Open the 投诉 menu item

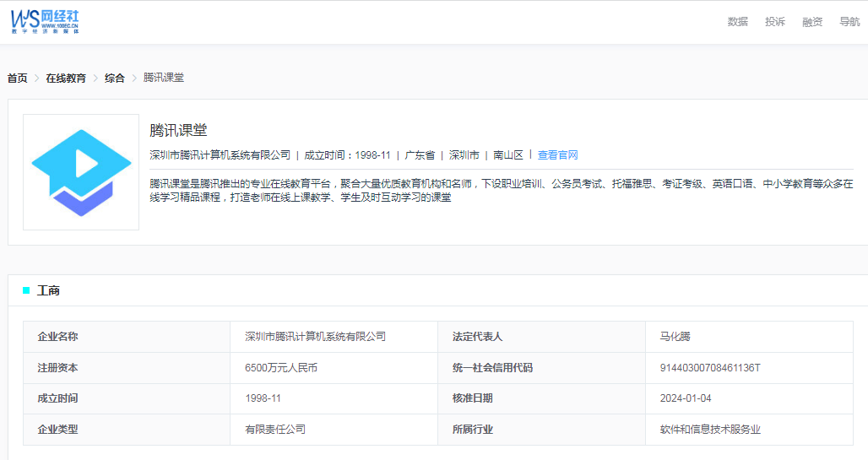pos(775,22)
